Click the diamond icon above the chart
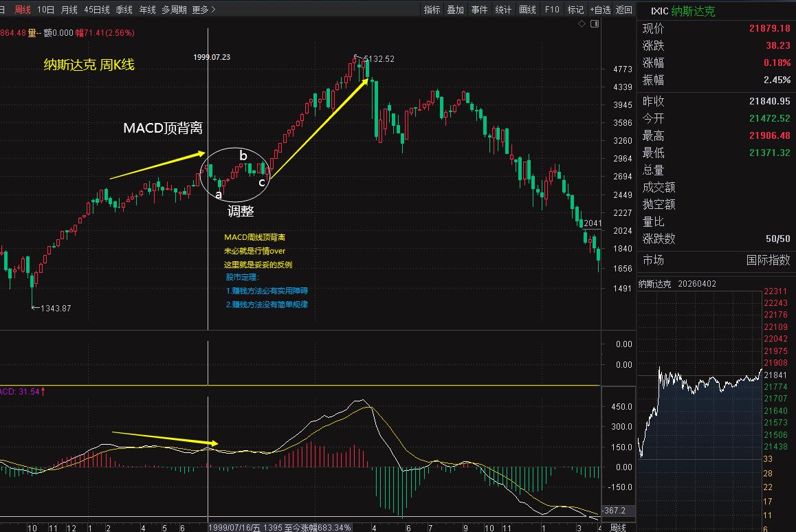796x532 pixels. (582, 24)
